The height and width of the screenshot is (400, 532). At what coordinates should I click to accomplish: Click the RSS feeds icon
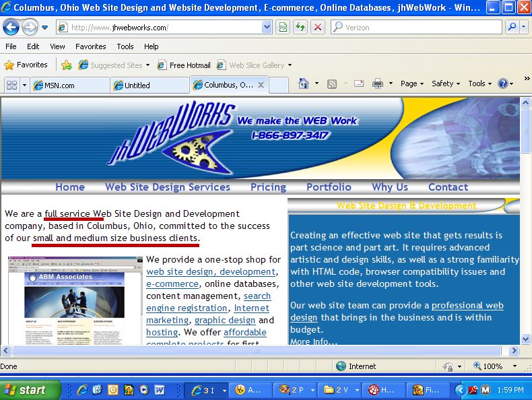click(x=332, y=84)
